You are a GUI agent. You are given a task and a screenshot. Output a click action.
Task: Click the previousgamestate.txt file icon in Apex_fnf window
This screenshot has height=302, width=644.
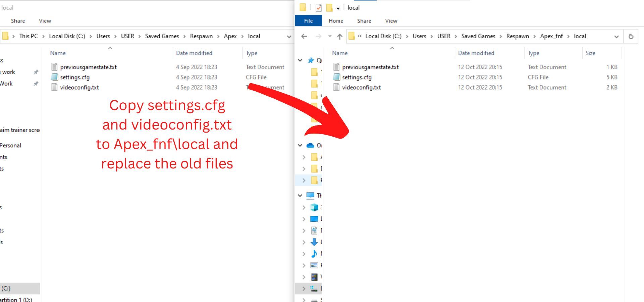pos(336,67)
